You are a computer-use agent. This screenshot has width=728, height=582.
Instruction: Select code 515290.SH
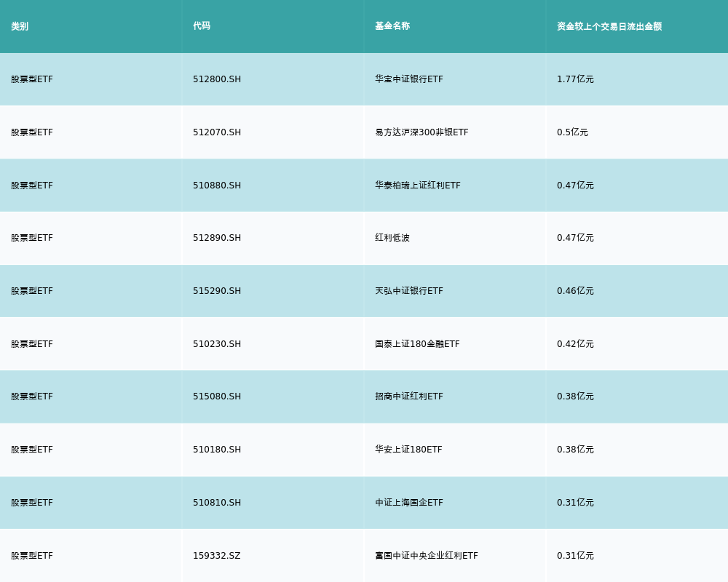(217, 291)
